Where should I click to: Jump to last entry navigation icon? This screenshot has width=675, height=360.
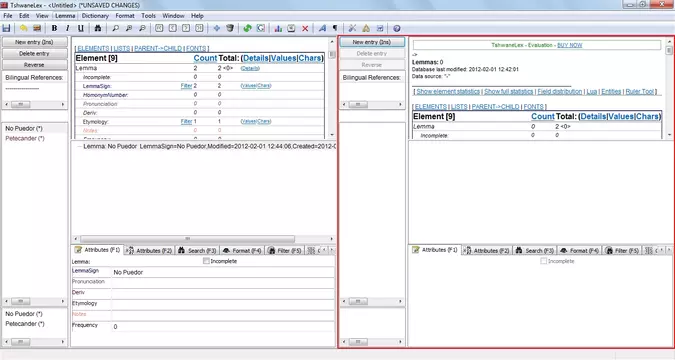[x=199, y=28]
